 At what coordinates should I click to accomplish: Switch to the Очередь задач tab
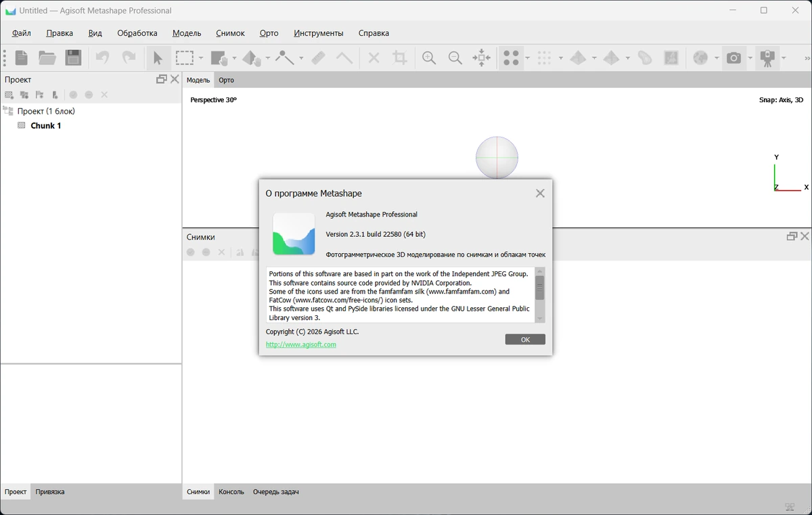coord(276,492)
